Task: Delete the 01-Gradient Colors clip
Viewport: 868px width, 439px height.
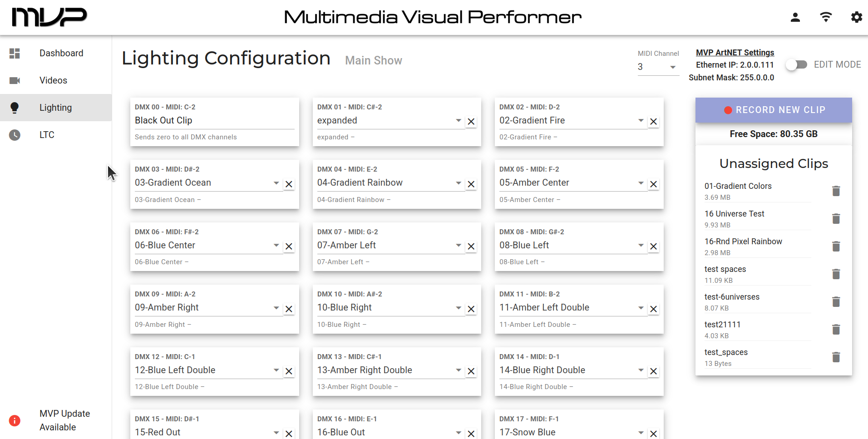Action: (x=836, y=191)
